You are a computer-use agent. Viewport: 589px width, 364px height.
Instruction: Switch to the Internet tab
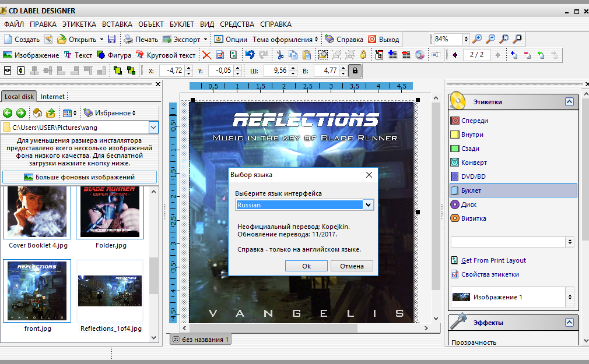point(52,97)
